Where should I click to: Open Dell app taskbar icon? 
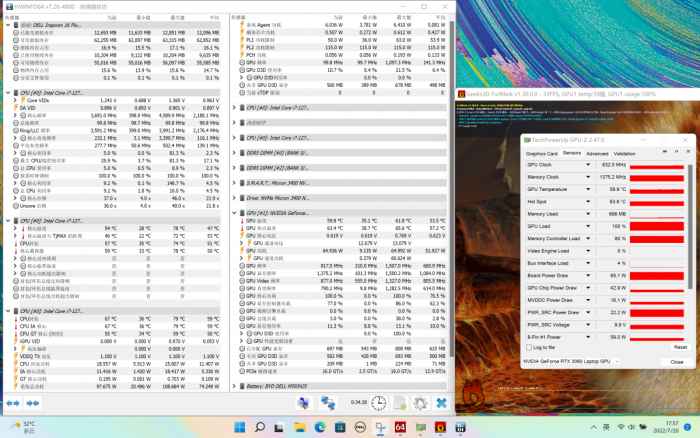tap(360, 427)
